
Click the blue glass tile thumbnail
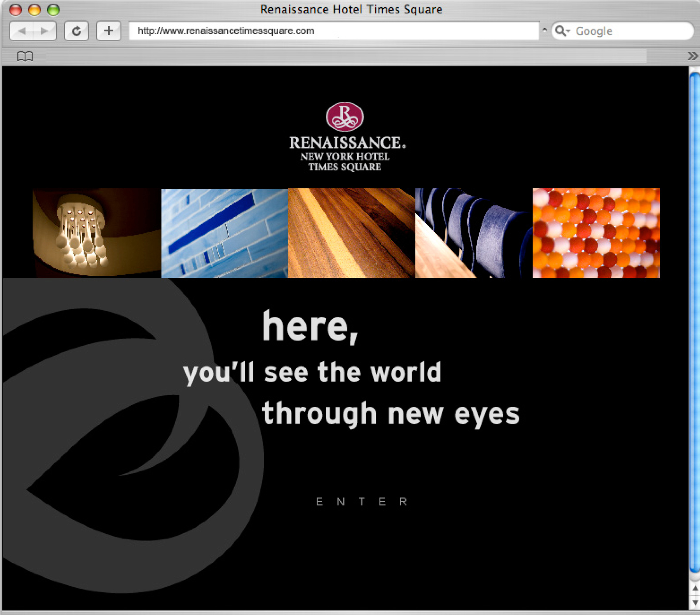[x=225, y=233]
